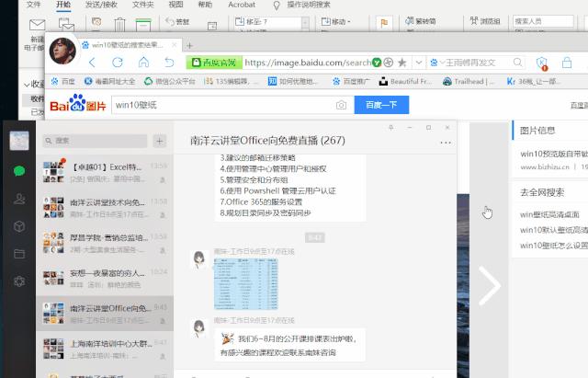Screen dimensions: 588x378
Task: Click the Outlook 答复 reply button
Action: (x=177, y=22)
